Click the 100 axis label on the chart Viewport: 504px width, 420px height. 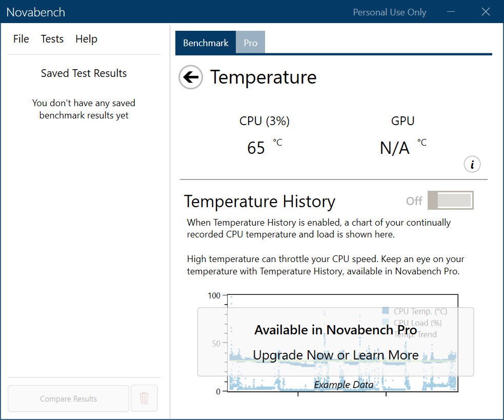coord(214,295)
